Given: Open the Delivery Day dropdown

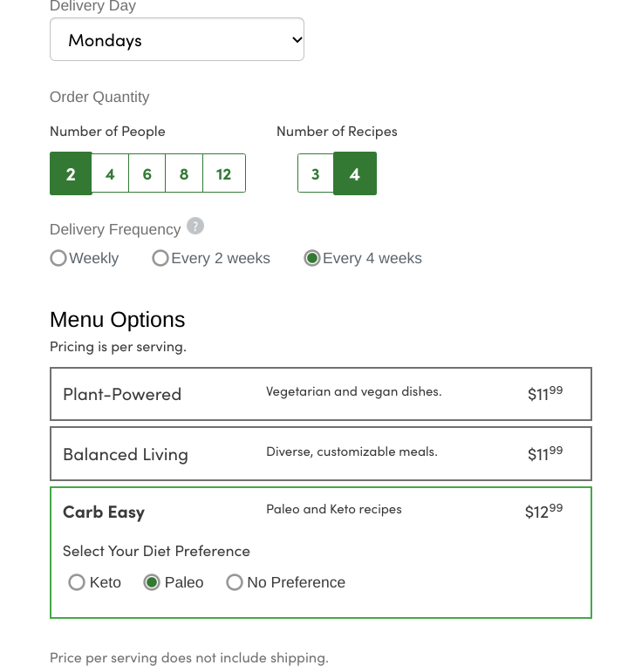Looking at the screenshot, I should (177, 40).
